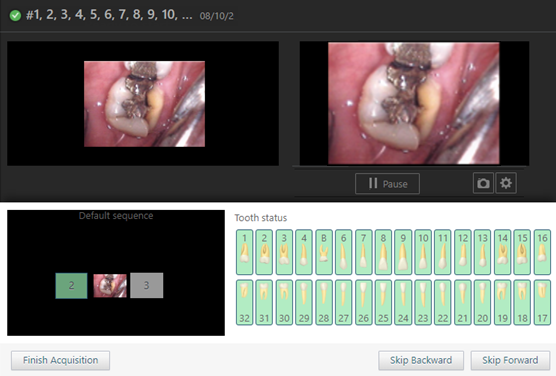
Task: Select the green sequence slot 2
Action: click(71, 286)
